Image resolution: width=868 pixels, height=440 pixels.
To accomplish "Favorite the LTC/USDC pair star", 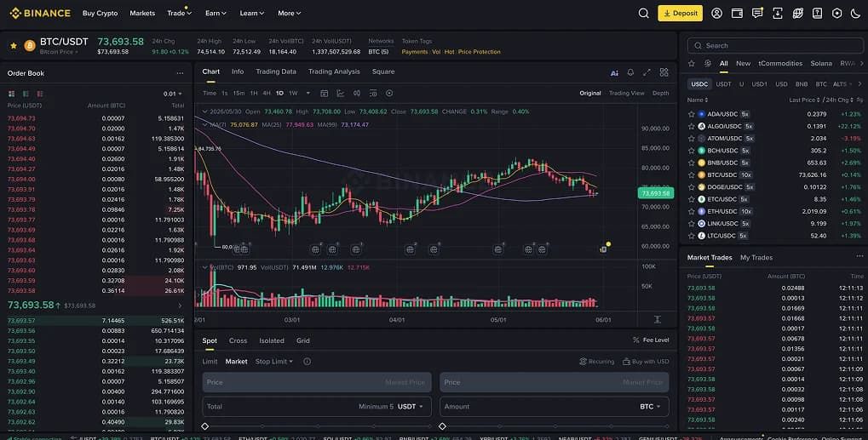I will [692, 236].
